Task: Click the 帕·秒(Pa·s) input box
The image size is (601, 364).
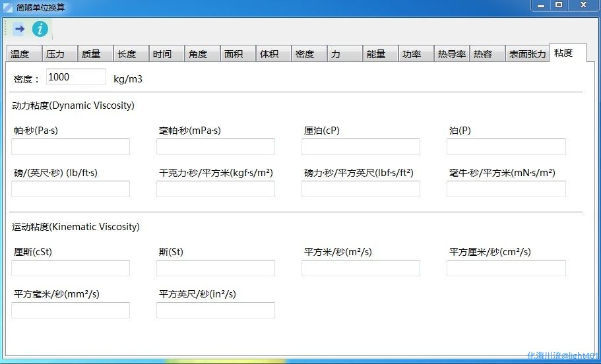Action: coord(71,146)
